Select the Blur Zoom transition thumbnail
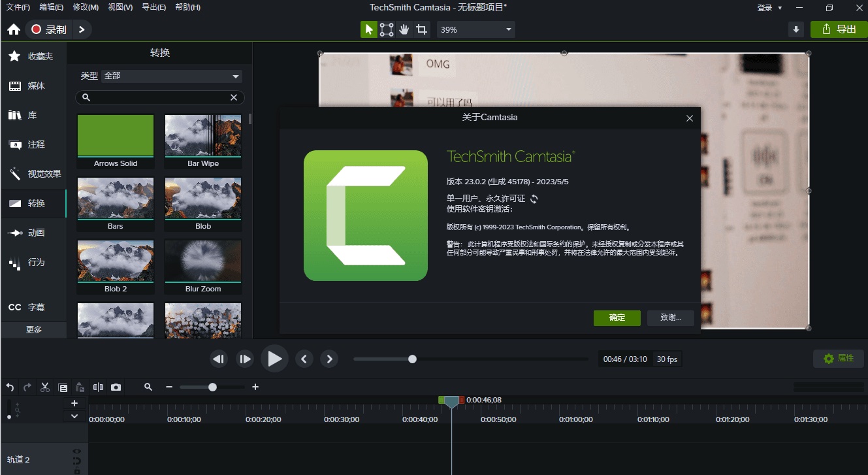868x475 pixels. (202, 261)
